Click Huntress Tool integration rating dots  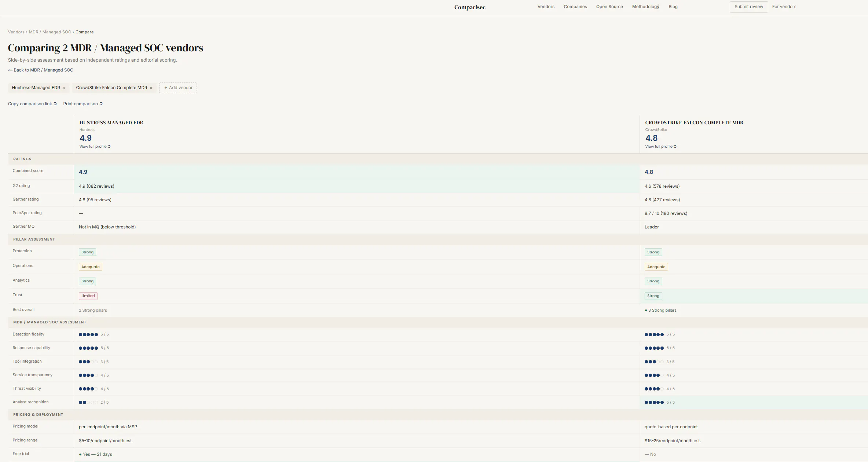tap(88, 362)
